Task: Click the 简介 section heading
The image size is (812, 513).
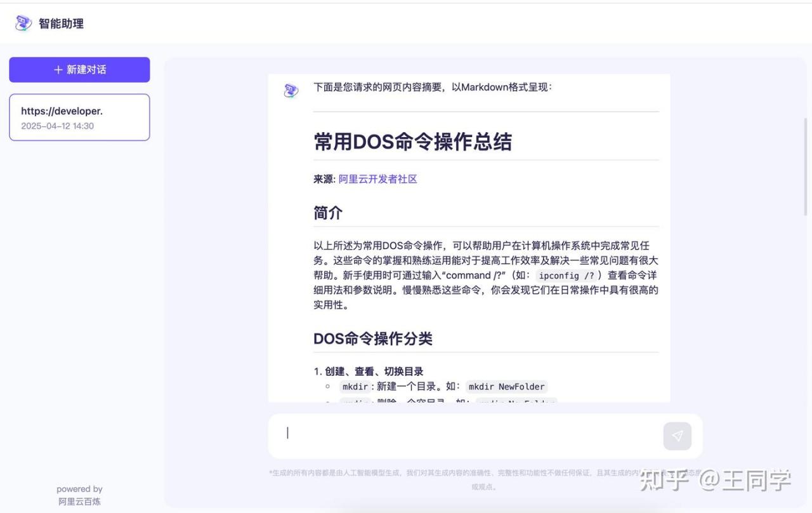Action: pyautogui.click(x=328, y=213)
